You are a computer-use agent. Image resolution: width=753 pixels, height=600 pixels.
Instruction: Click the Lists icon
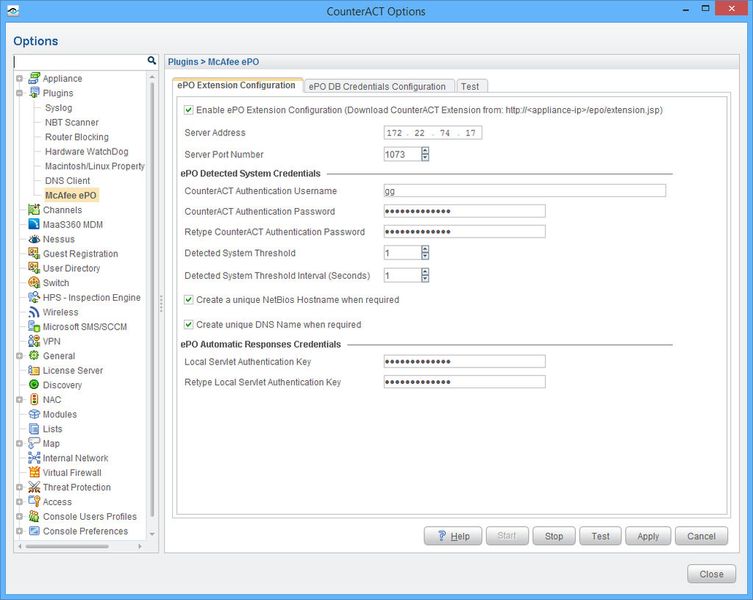click(x=34, y=429)
